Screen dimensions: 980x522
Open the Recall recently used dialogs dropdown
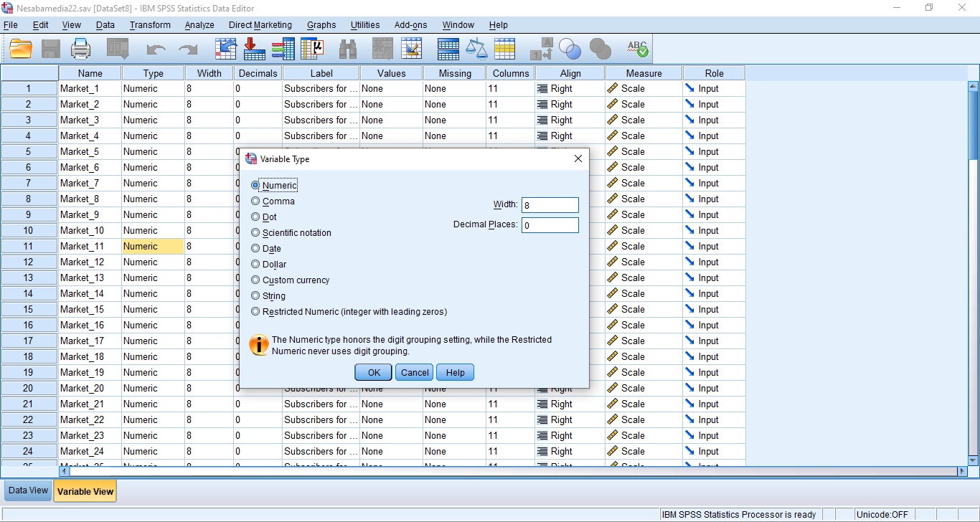pos(118,49)
